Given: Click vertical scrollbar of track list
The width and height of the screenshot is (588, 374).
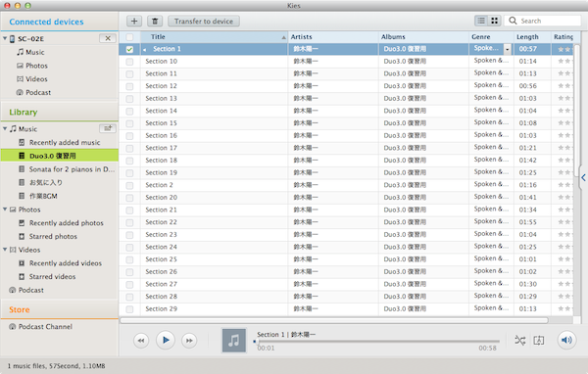Looking at the screenshot, I should [x=577, y=111].
